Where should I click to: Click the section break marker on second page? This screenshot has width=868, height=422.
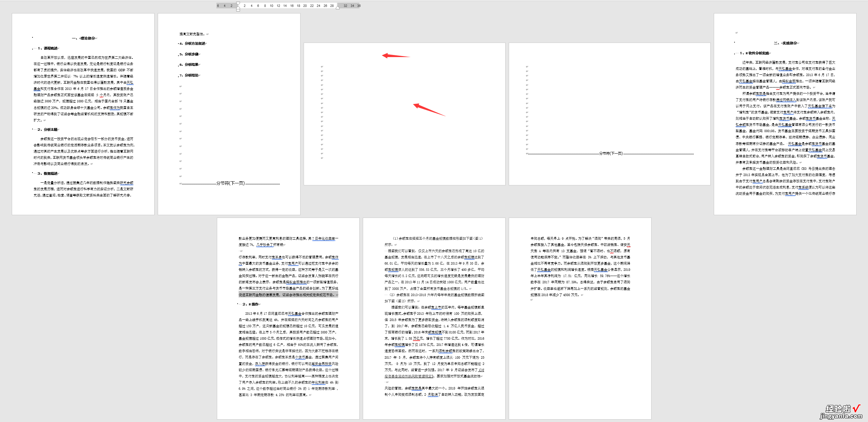click(230, 183)
